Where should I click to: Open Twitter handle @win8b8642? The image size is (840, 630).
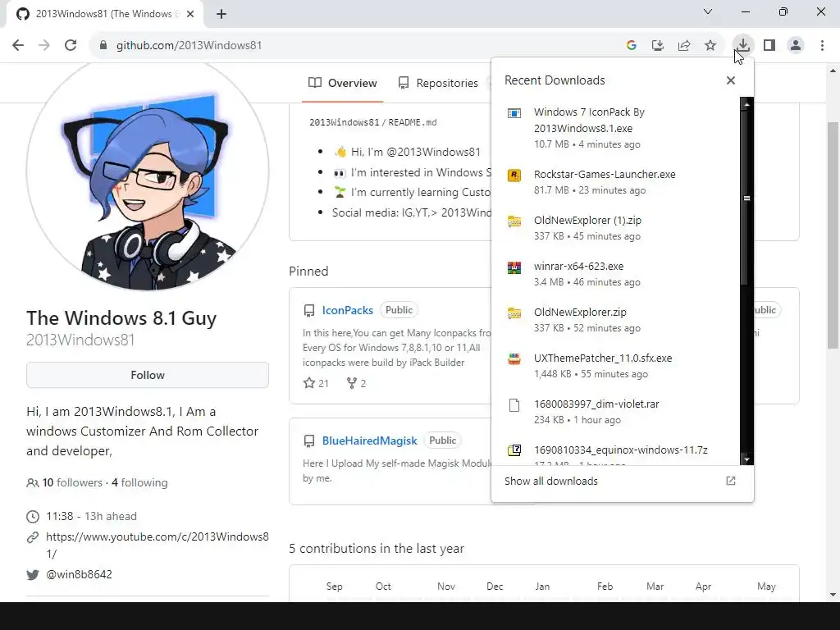point(80,574)
